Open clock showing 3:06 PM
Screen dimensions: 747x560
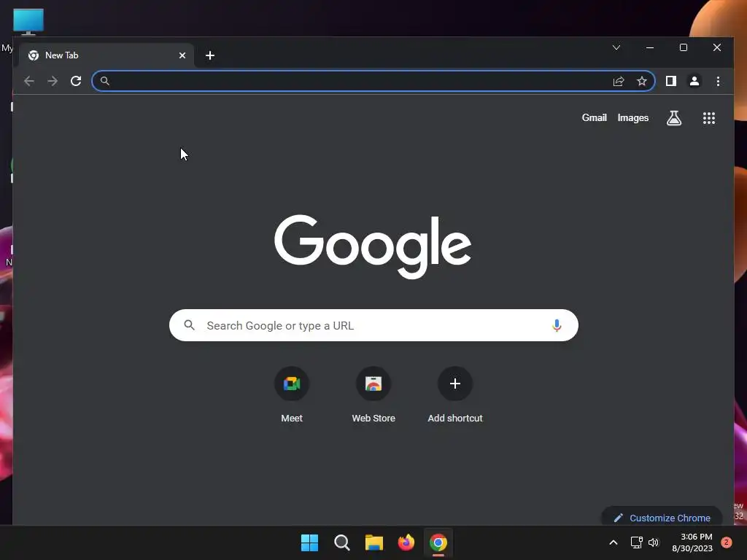click(x=692, y=542)
